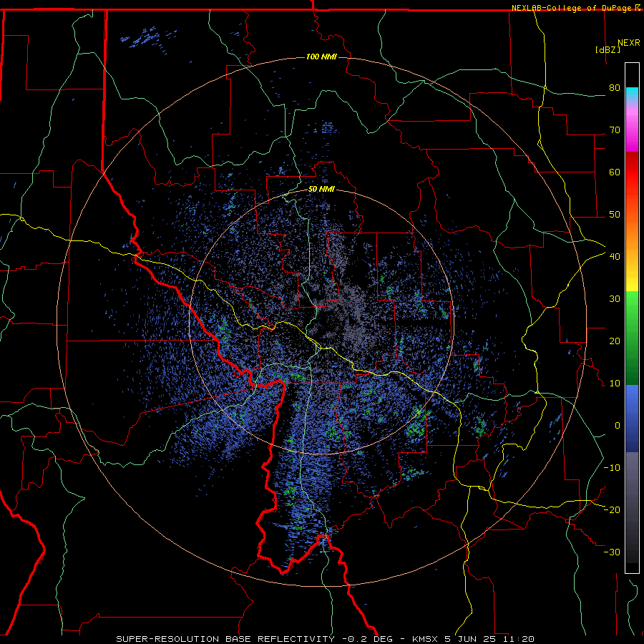
Task: Click the 100 NMI range ring label
Action: pyautogui.click(x=321, y=57)
